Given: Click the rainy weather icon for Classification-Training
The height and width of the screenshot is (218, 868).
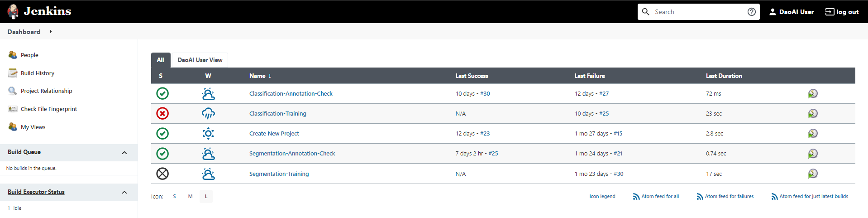Looking at the screenshot, I should [208, 113].
